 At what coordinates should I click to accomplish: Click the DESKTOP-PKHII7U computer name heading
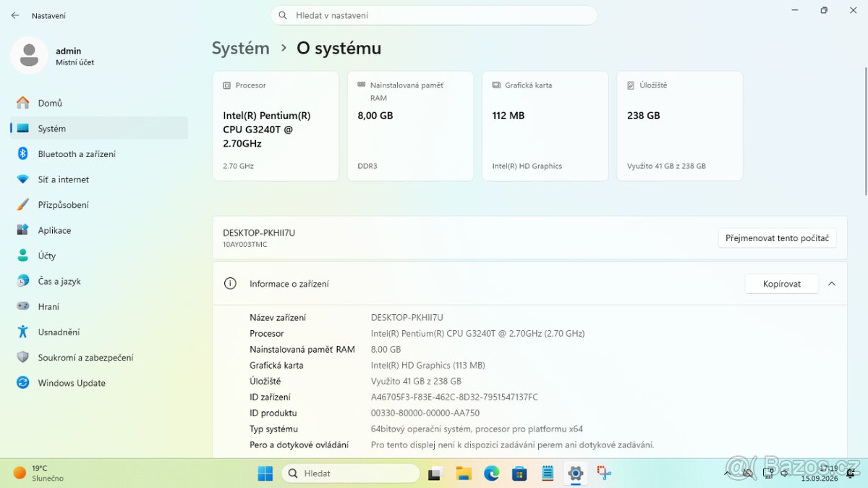click(259, 233)
